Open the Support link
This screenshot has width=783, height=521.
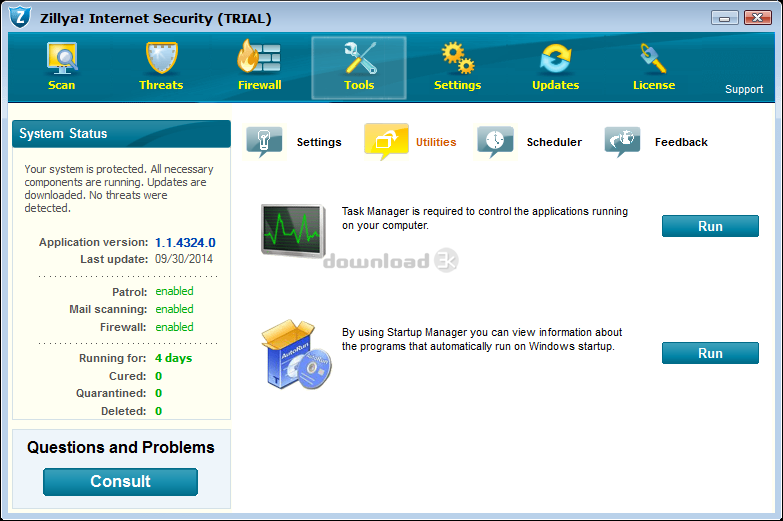(744, 89)
